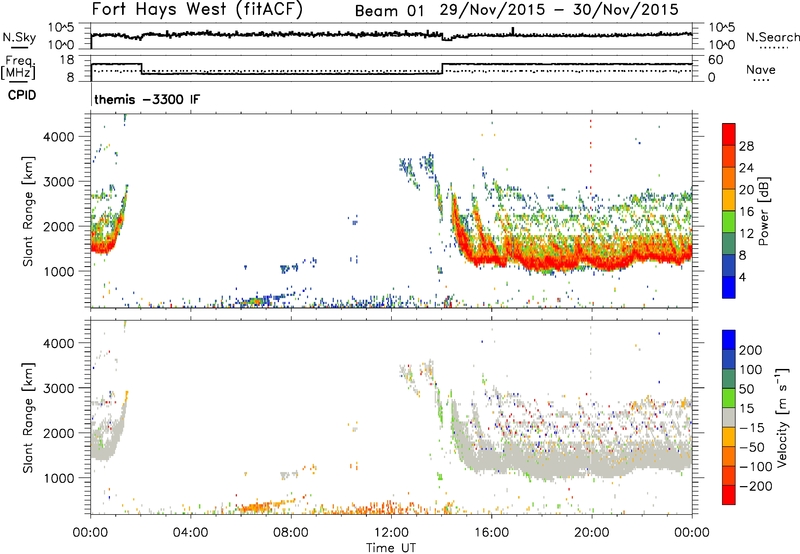Viewport: 800px width, 554px height.
Task: Click the '28' value on Power colorbar
Action: coord(746,146)
